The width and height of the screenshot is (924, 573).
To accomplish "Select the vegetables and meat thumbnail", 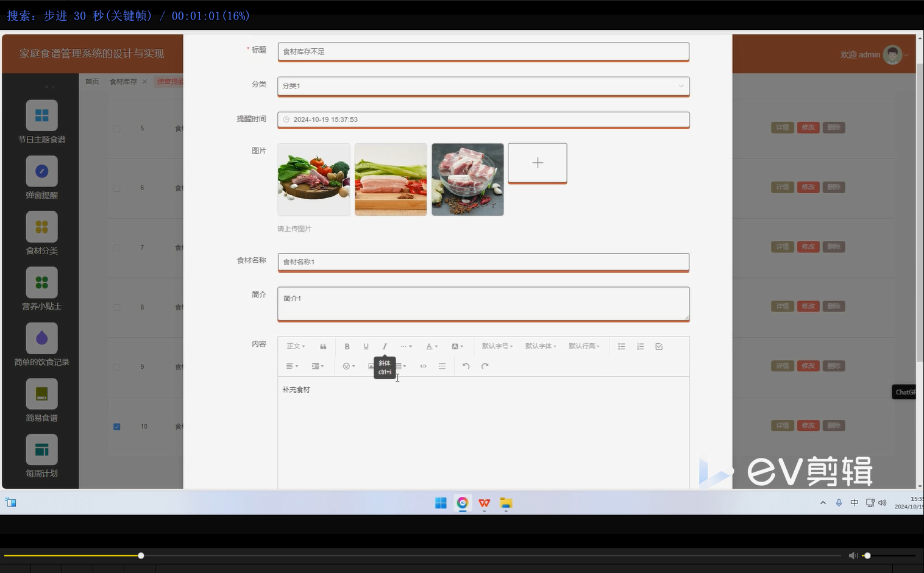I will point(314,179).
